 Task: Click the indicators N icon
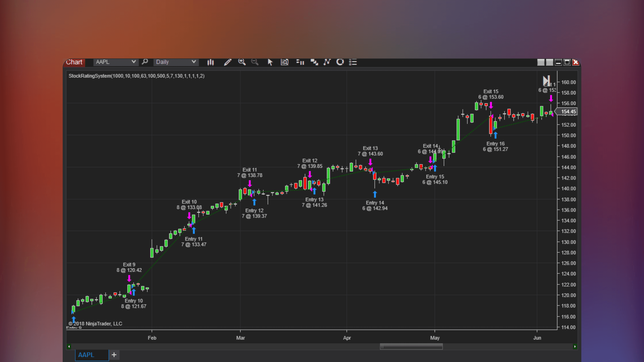pyautogui.click(x=327, y=62)
